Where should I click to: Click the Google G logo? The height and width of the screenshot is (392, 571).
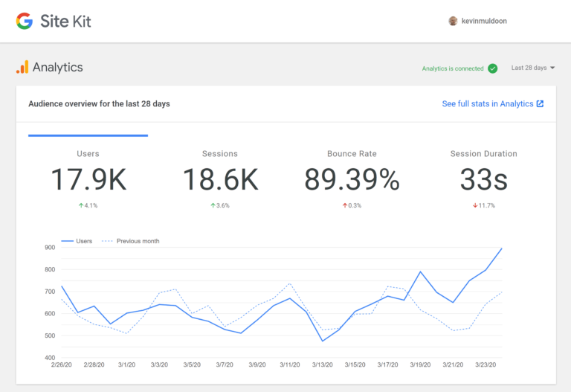pos(25,21)
